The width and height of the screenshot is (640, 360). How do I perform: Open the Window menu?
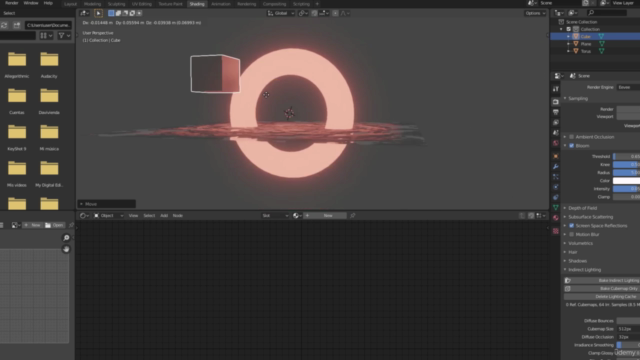31,3
